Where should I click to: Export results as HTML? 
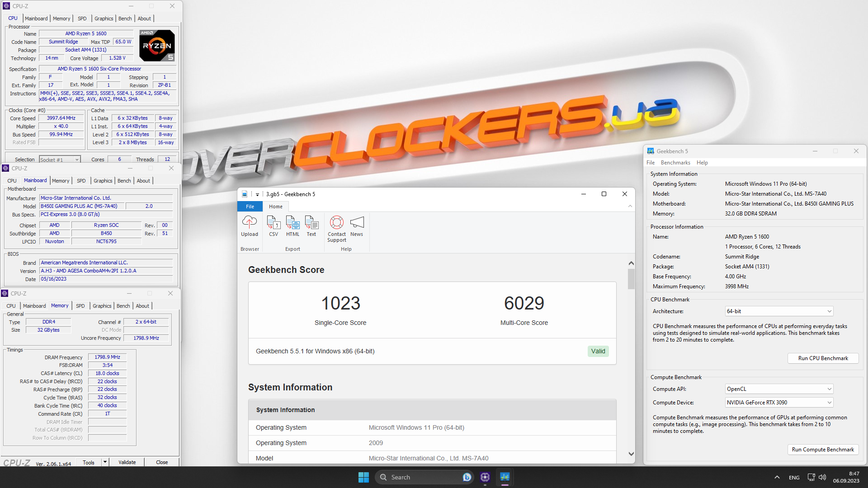coord(292,225)
